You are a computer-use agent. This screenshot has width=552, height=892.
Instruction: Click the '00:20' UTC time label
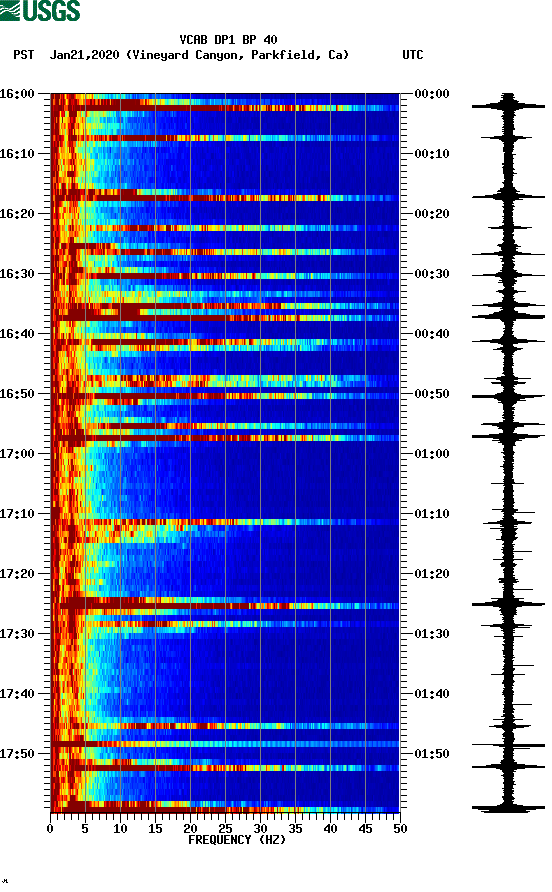coord(432,214)
